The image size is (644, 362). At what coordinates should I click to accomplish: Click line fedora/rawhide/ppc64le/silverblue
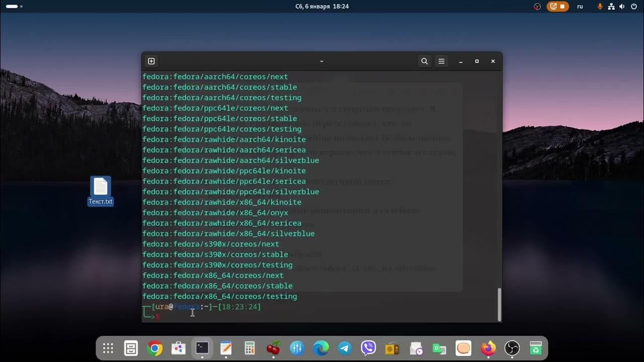pos(231,192)
